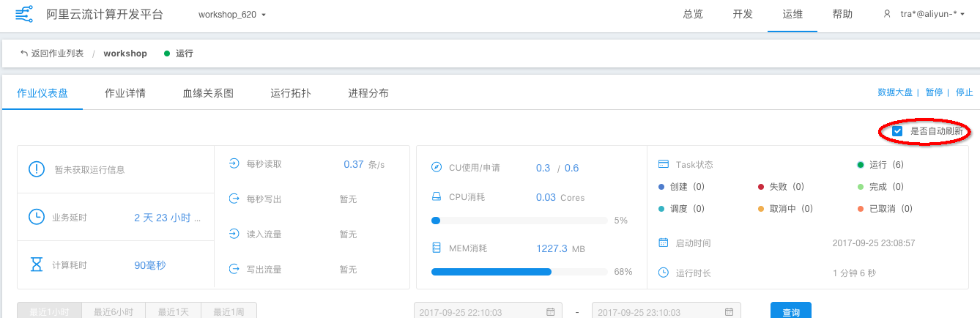Expand the tra*@aliyun account dropdown
The width and height of the screenshot is (980, 318).
pyautogui.click(x=933, y=14)
